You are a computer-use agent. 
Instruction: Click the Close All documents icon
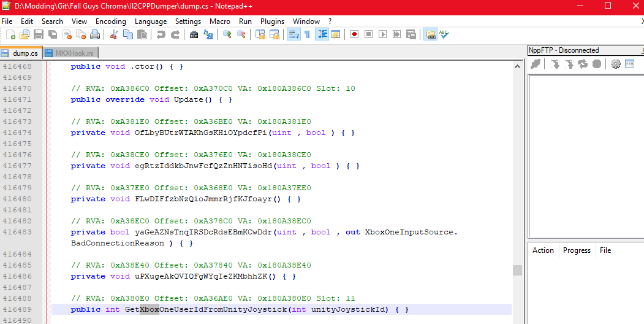coord(81,35)
